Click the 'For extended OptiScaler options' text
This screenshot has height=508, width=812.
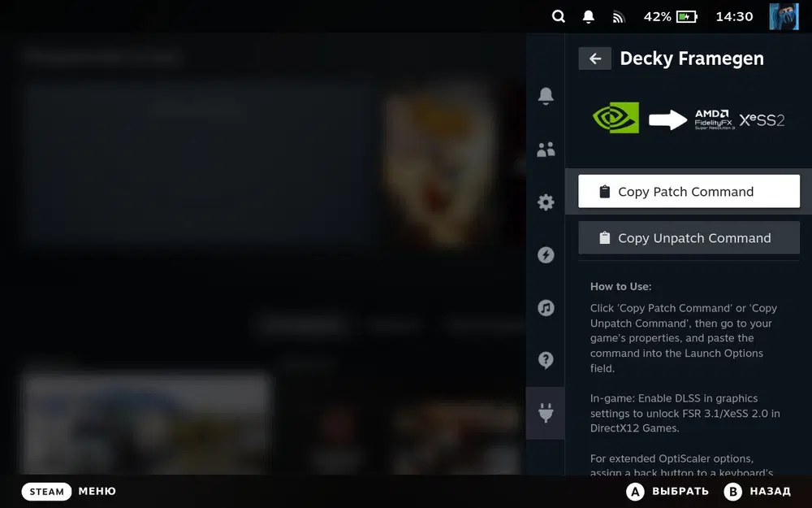click(682, 466)
